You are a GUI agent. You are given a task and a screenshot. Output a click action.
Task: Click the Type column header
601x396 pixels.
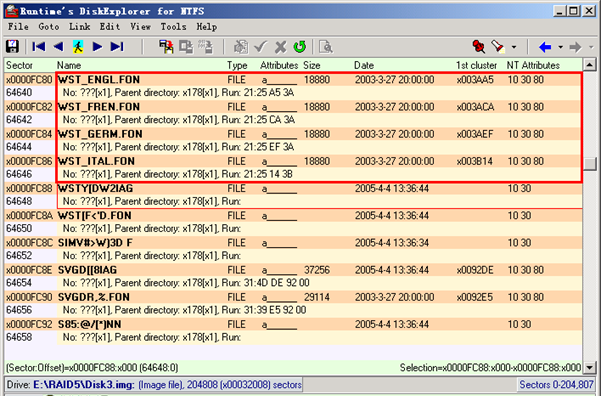pyautogui.click(x=237, y=65)
